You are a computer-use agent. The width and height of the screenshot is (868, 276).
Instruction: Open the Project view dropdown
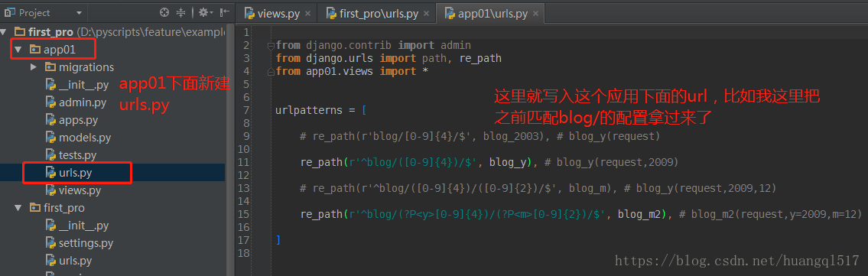click(80, 13)
